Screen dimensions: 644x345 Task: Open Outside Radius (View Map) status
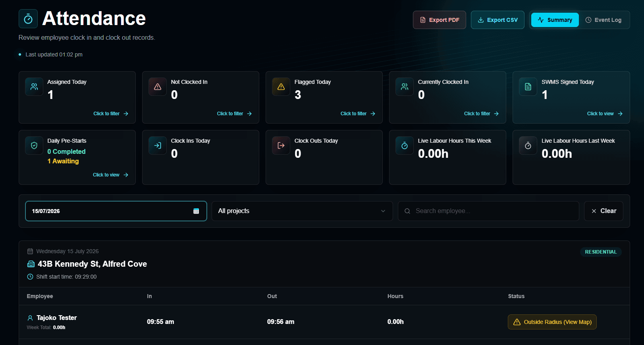tap(552, 322)
